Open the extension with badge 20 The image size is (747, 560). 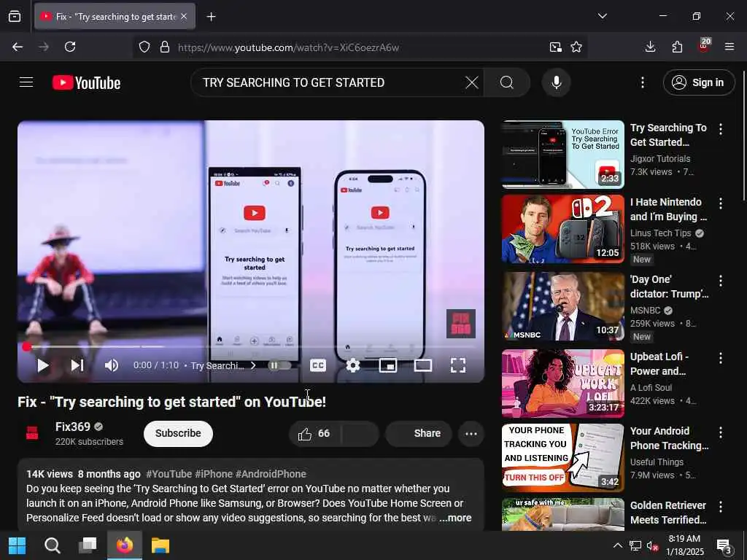click(x=704, y=46)
